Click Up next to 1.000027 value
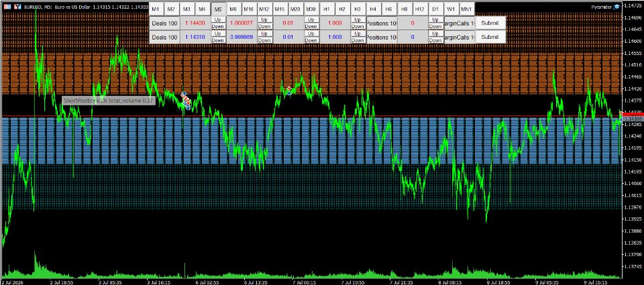 click(x=264, y=19)
